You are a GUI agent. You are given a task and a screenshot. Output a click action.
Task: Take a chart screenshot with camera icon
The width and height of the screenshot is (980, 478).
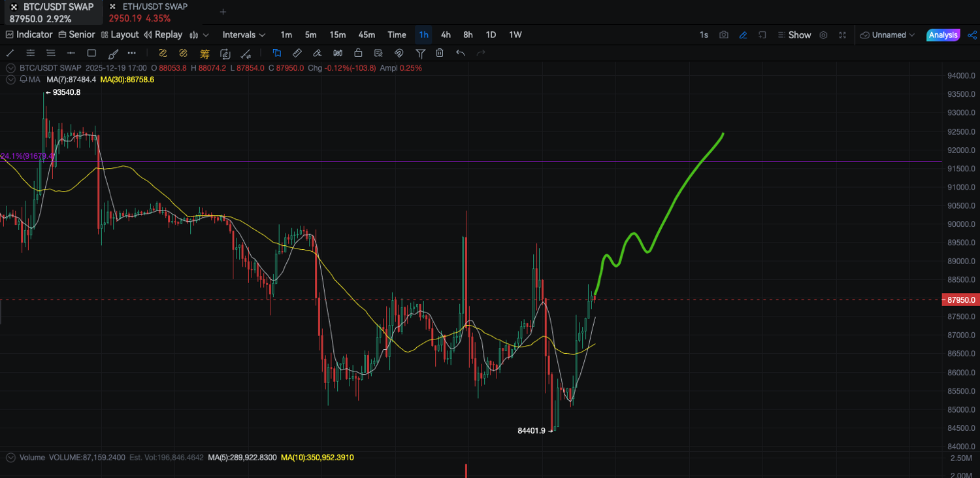(723, 35)
